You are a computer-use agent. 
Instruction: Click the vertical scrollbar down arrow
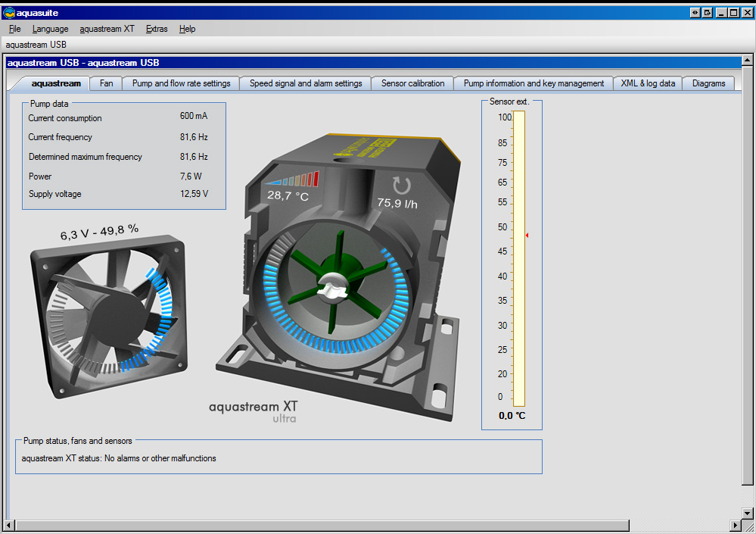coord(748,513)
